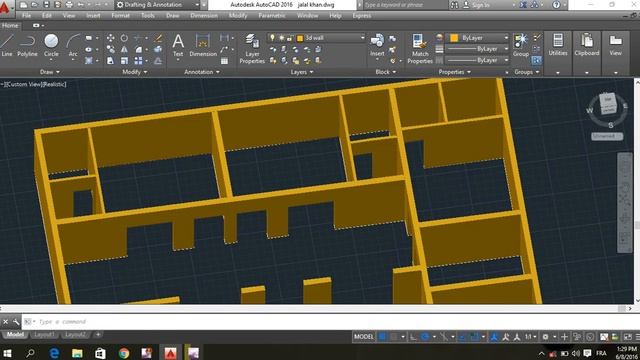Toggle the layer lightbulb on/off icon
640x360 pixels.
tap(272, 38)
